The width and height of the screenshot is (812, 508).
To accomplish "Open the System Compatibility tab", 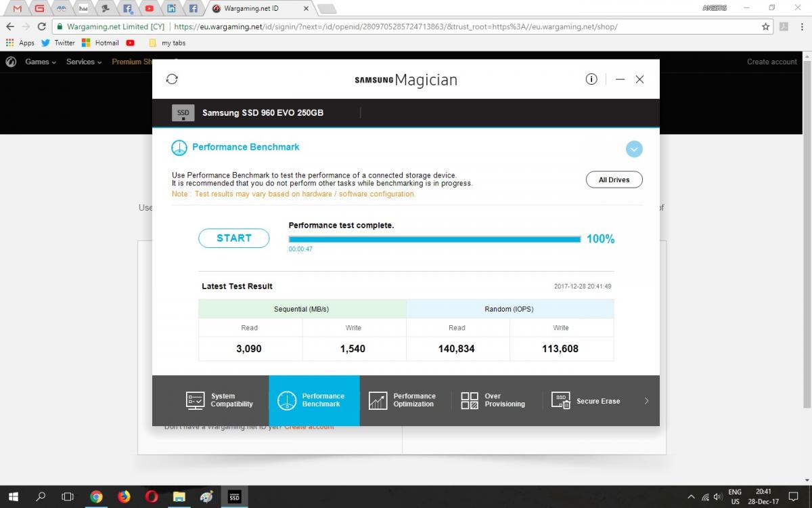I will tap(219, 400).
